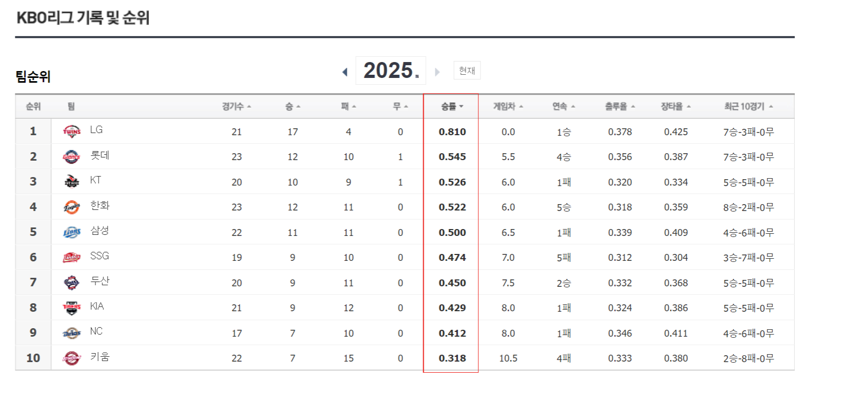Go to next year with right arrow
Image resolution: width=868 pixels, height=404 pixels.
[437, 72]
